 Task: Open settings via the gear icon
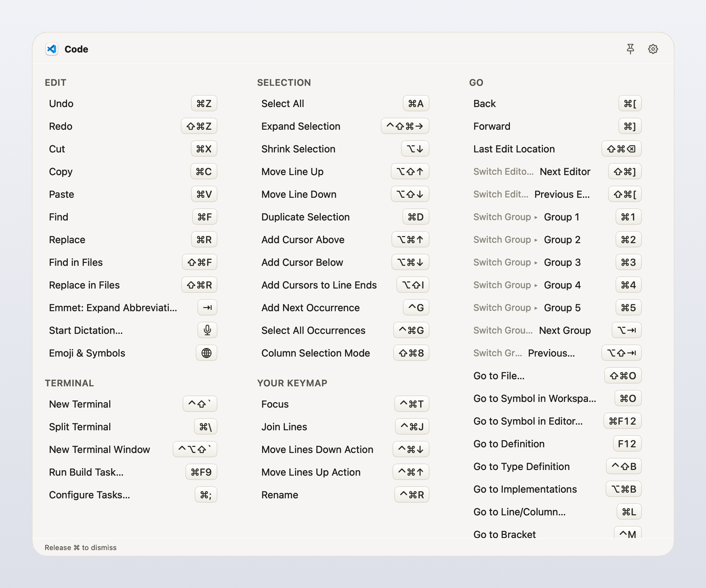[x=653, y=49]
